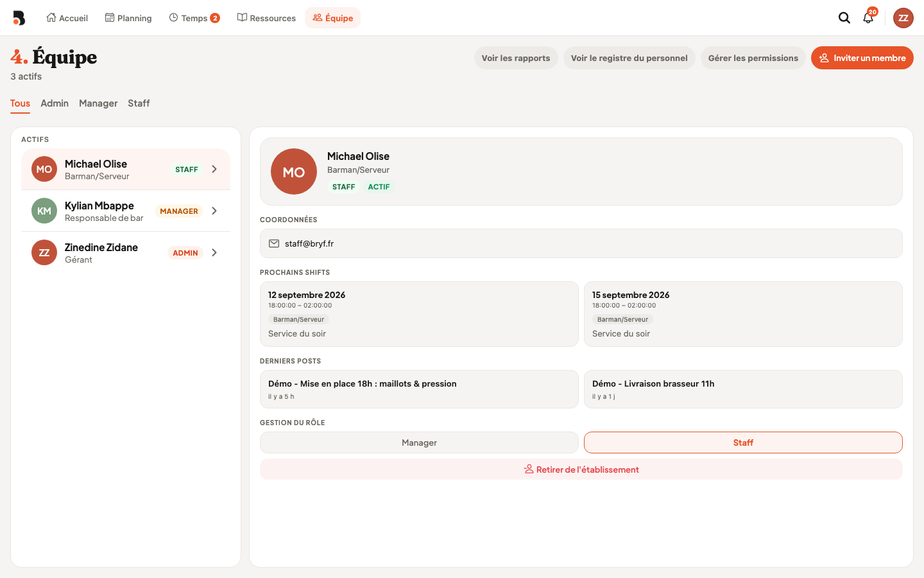Click the large MO avatar in profile card
Viewport: 924px width, 578px height.
coord(294,171)
